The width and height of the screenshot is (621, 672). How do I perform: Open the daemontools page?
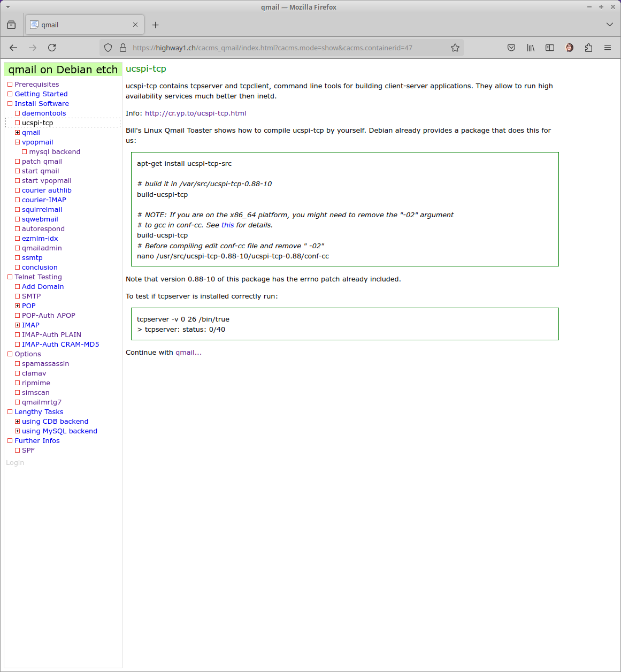tap(44, 113)
